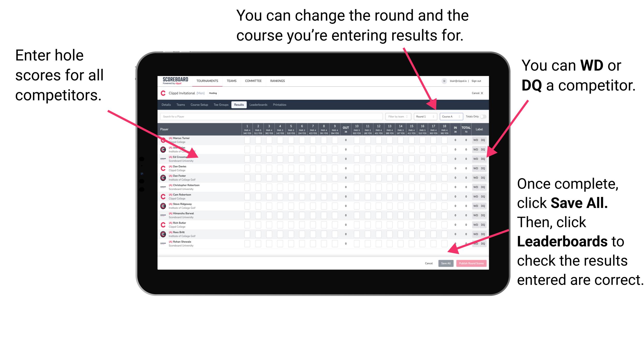Viewport: 644px width, 346px height.
Task: Click Save All button
Action: pos(446,263)
